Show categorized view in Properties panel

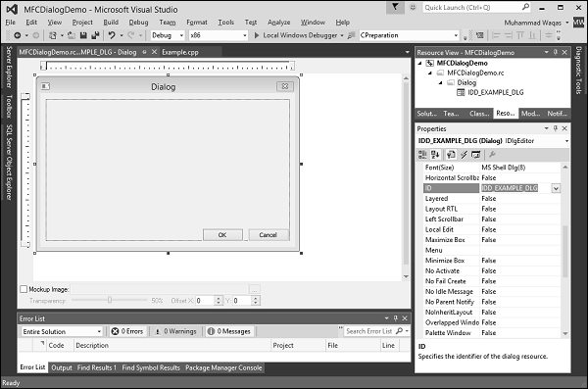click(x=422, y=155)
